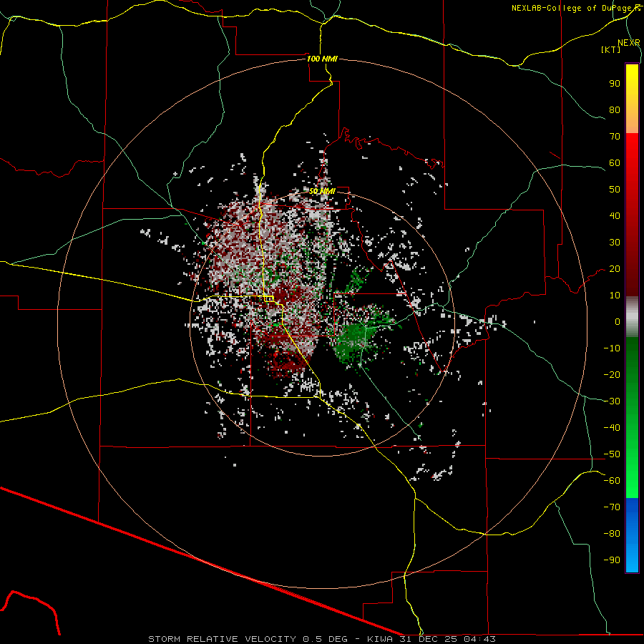Screen dimensions: 644x644
Task: Click the -20 value on the velocity scale
Action: (612, 375)
